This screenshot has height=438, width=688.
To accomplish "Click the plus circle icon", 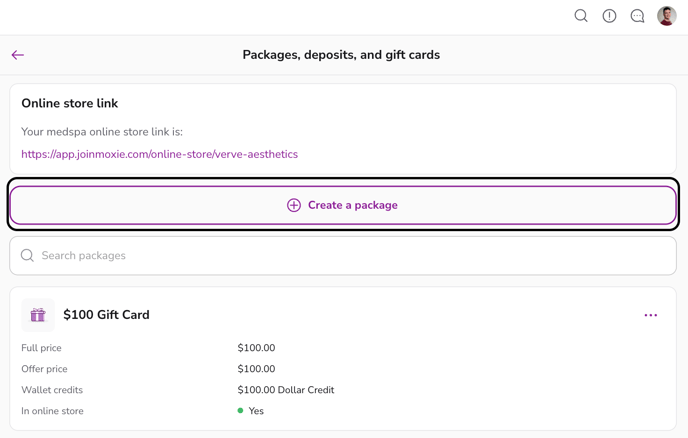I will [x=294, y=205].
